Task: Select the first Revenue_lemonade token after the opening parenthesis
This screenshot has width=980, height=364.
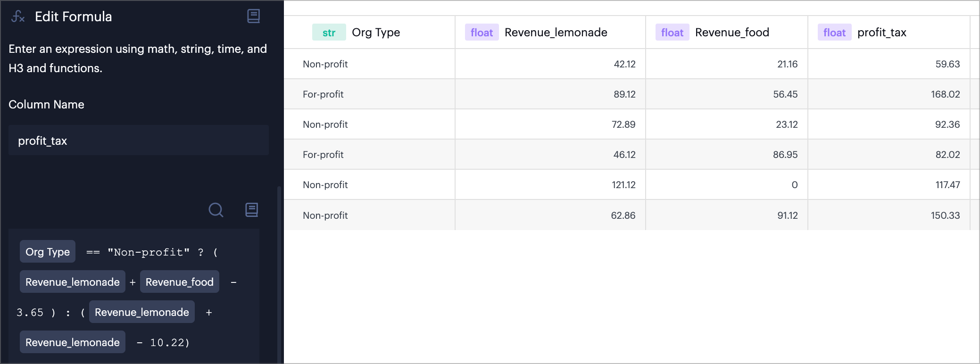Action: (73, 282)
